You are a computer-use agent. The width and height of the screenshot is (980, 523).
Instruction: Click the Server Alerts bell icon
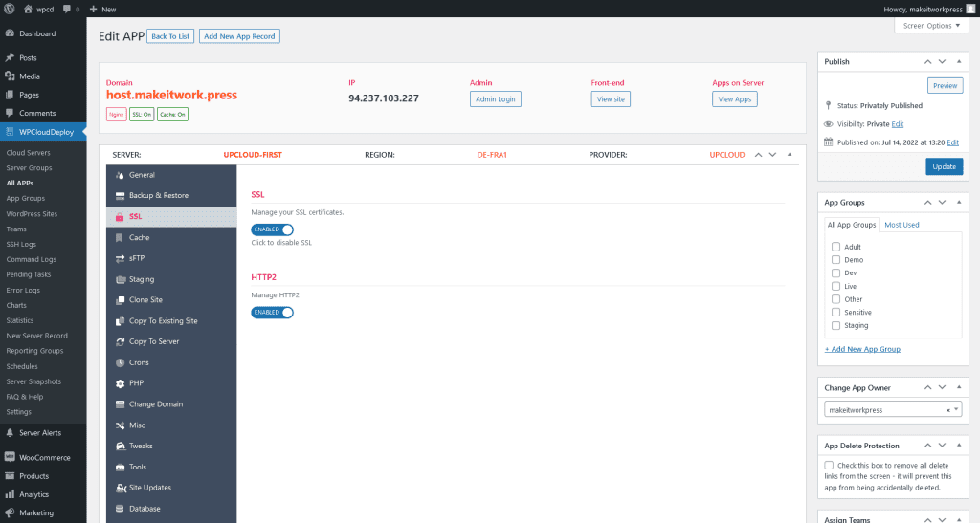pos(10,432)
